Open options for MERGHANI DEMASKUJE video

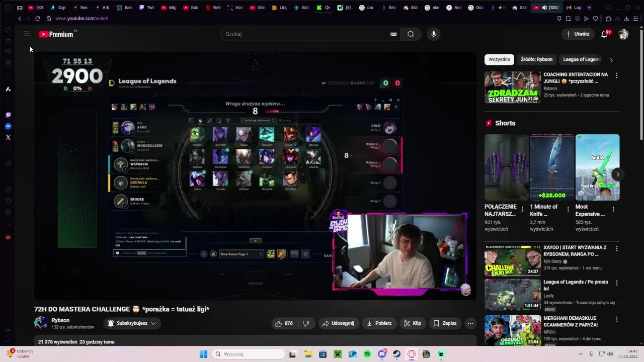coord(617,319)
